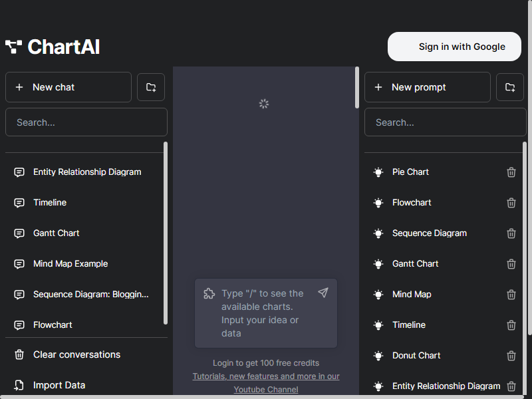Click chat icon beside Gantt Chart conversation
Screen dimensions: 532x399
(x=19, y=233)
